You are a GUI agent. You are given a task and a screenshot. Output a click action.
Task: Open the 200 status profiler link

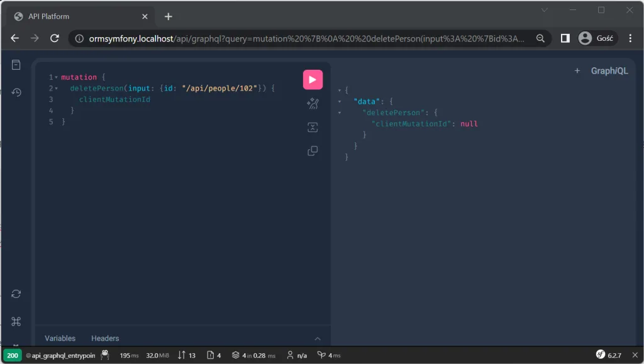(13, 355)
